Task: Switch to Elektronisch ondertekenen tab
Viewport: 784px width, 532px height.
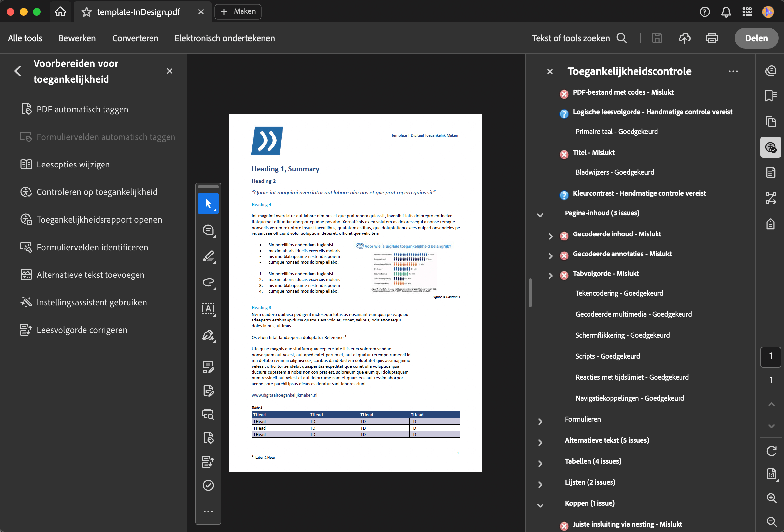Action: (224, 38)
